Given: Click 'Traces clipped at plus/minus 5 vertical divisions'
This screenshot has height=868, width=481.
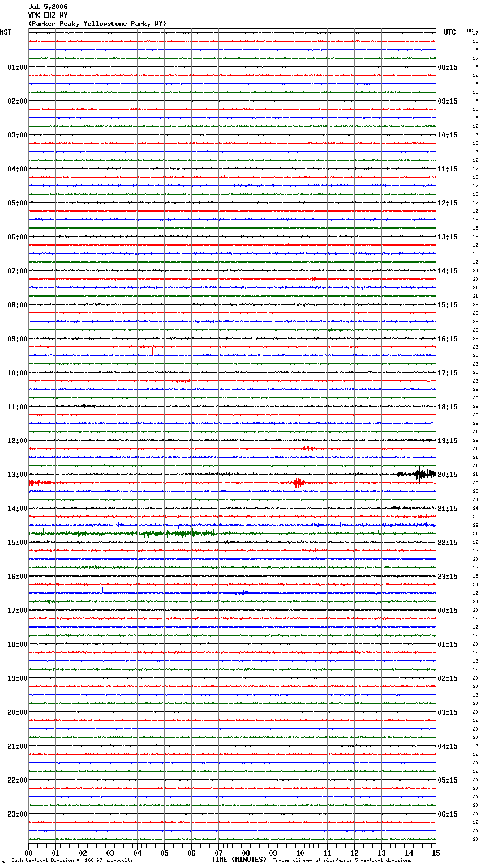Looking at the screenshot, I should (x=342, y=861).
